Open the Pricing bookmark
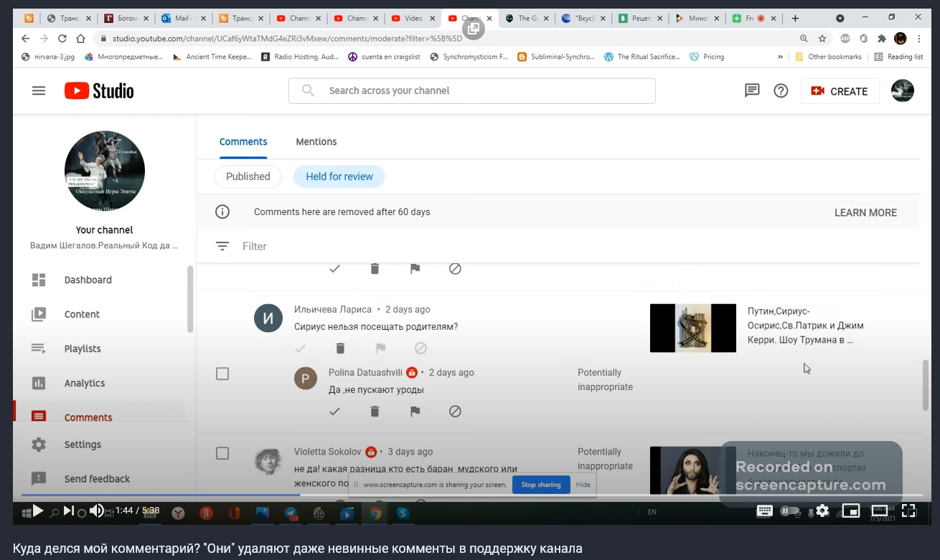 [x=707, y=57]
